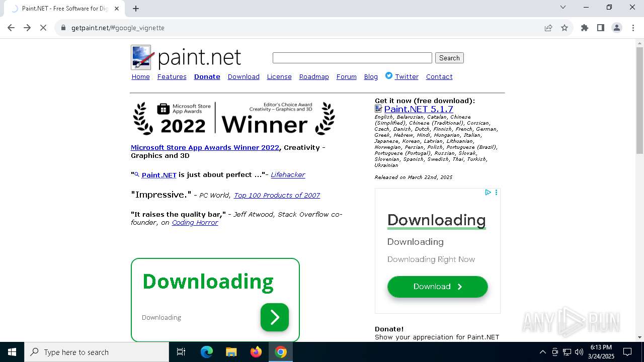Click the Windows taskbar search box

pyautogui.click(x=97, y=352)
